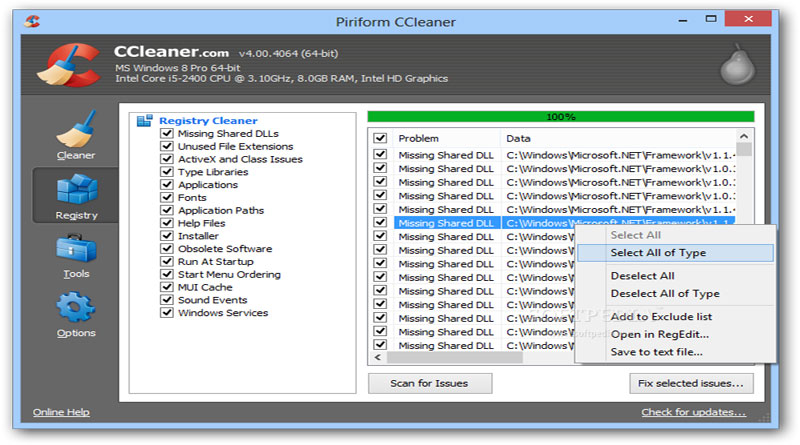The width and height of the screenshot is (800, 445).
Task: Click the CCleaner title bar app icon
Action: pyautogui.click(x=33, y=19)
